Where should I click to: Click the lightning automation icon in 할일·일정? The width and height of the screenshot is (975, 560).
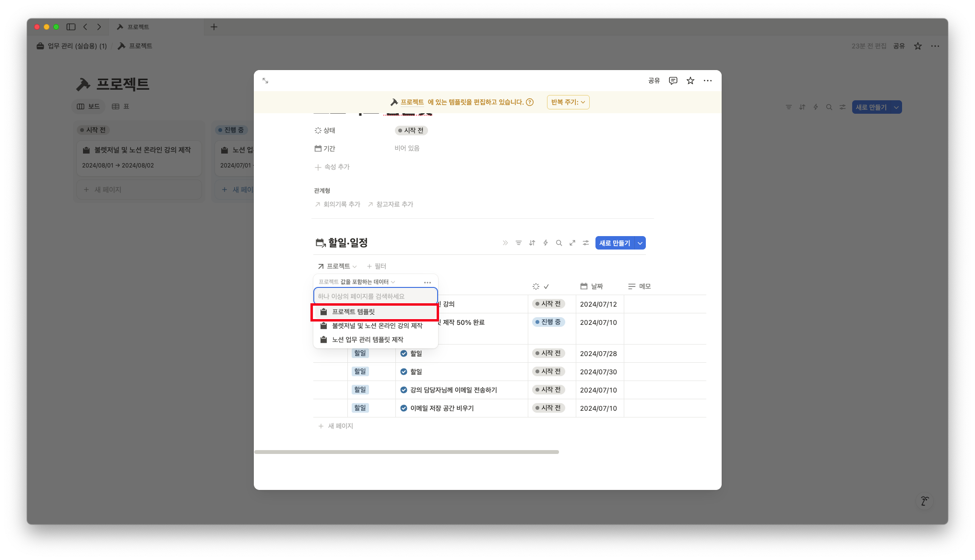tap(545, 243)
